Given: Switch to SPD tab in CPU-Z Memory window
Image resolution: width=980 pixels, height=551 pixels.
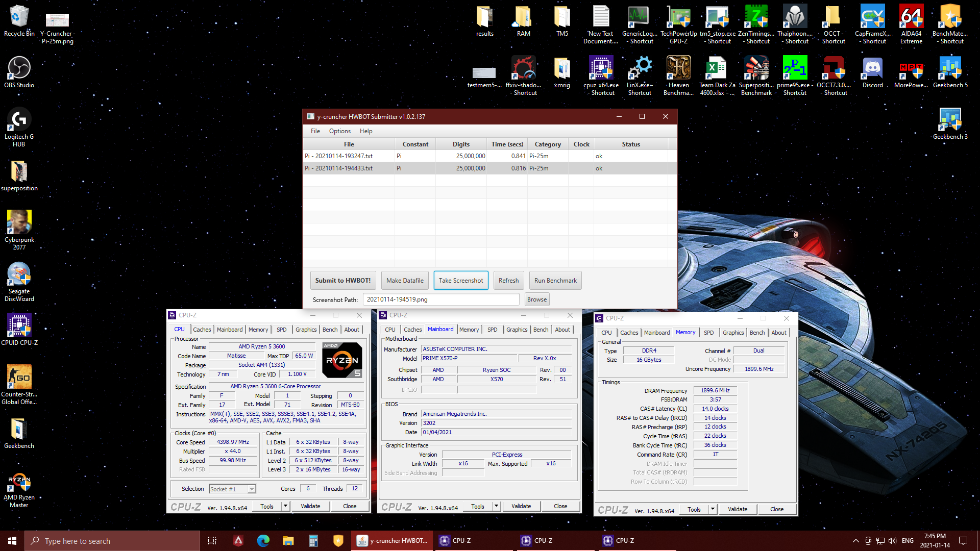Looking at the screenshot, I should coord(709,333).
